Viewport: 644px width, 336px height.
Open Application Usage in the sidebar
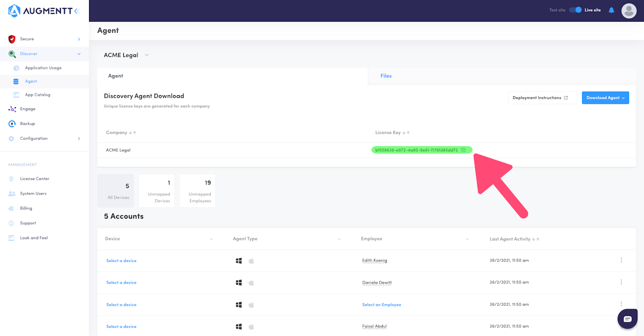[x=43, y=68]
